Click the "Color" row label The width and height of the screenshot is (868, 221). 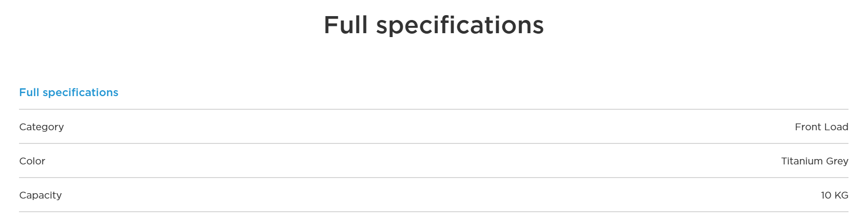coord(32,161)
